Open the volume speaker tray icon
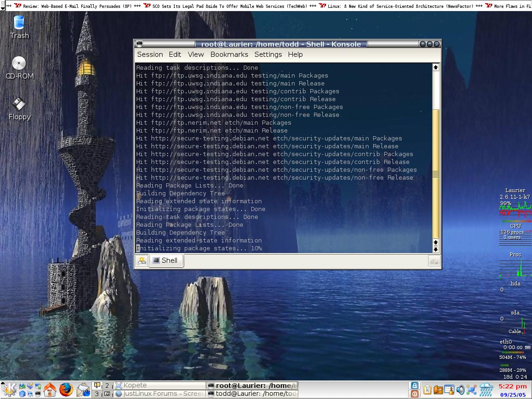This screenshot has width=532, height=399. click(460, 390)
